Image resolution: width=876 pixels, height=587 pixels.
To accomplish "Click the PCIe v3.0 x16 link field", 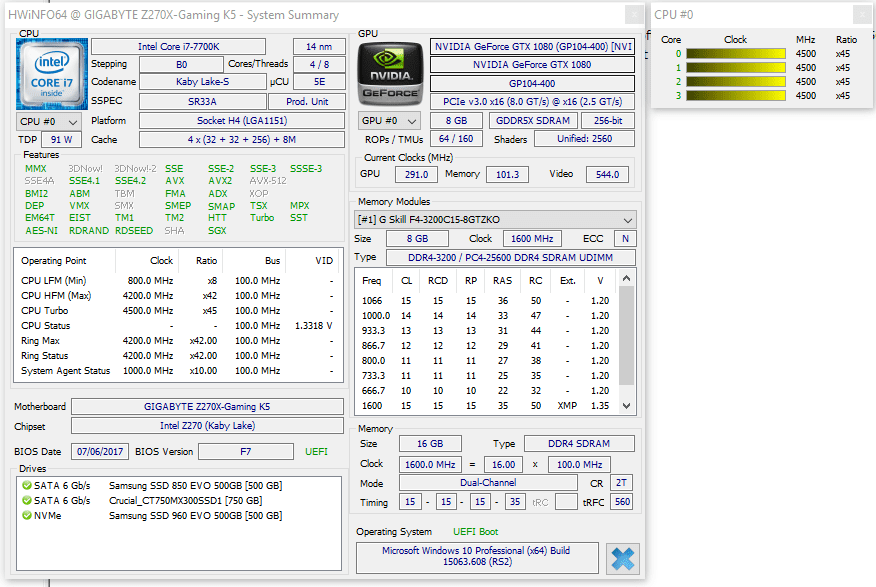I will click(532, 102).
